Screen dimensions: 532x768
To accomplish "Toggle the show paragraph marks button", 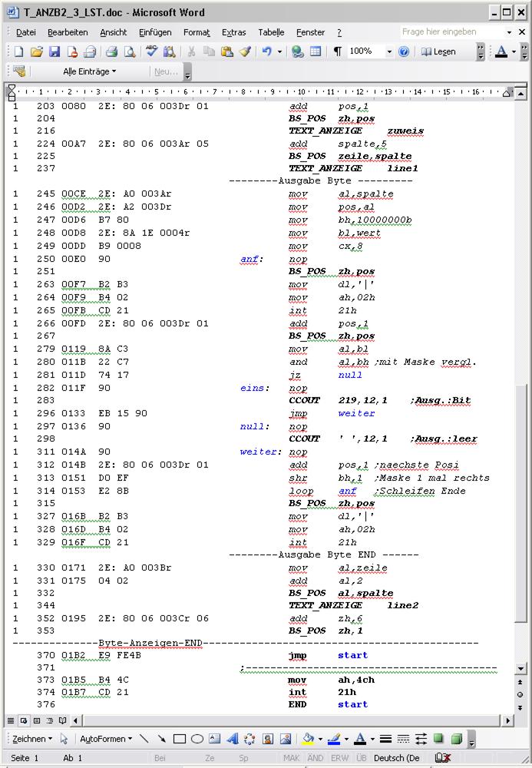I will point(338,51).
